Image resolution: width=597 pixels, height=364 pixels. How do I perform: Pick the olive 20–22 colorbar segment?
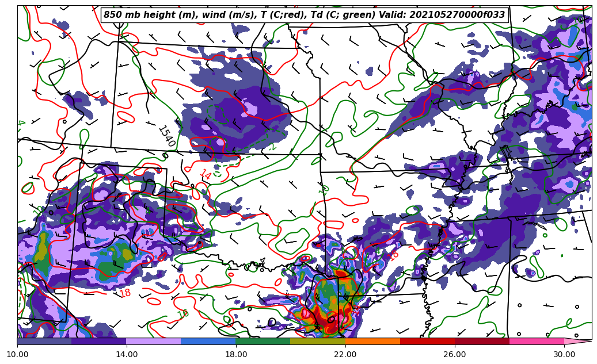(318, 341)
